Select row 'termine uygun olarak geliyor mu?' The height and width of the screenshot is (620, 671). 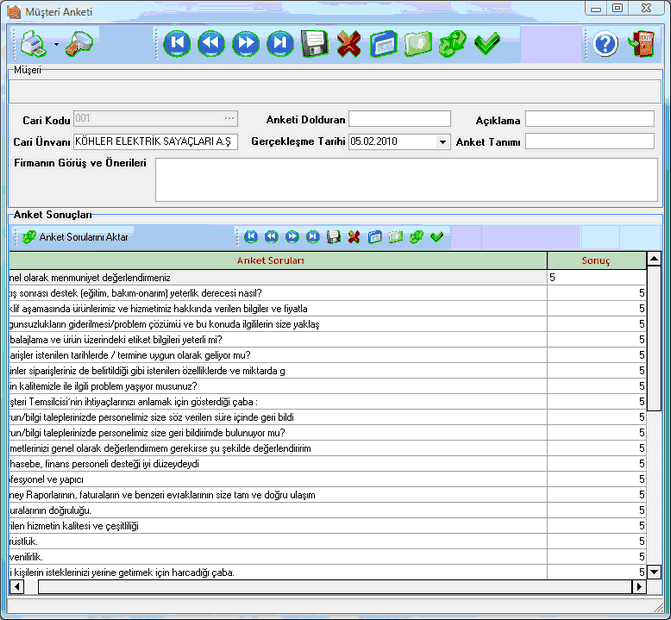click(327, 355)
